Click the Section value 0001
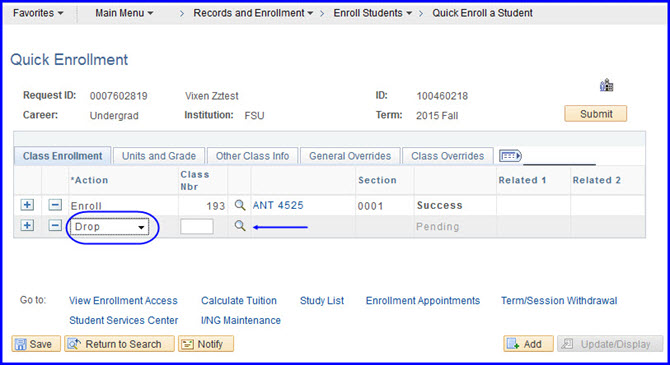670x365 pixels. [x=370, y=206]
